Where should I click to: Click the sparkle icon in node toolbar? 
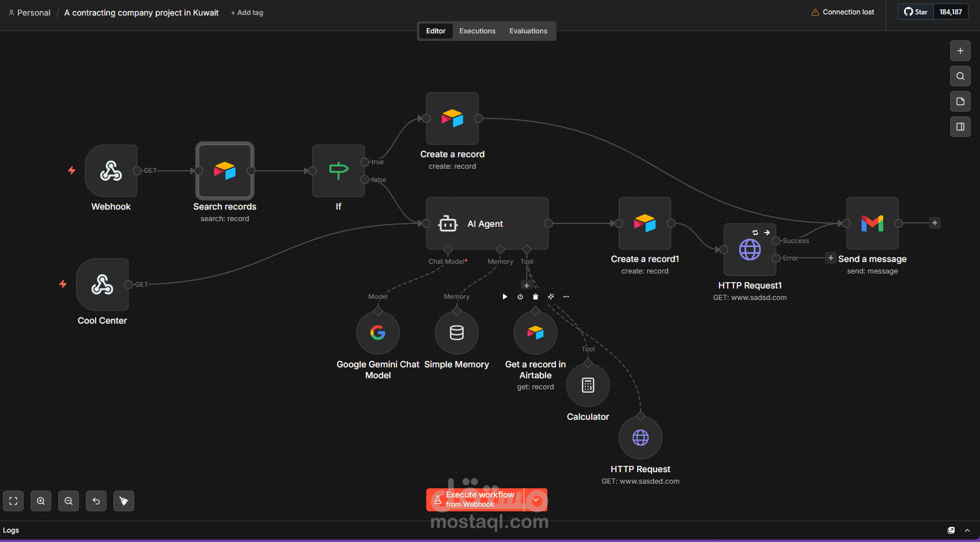coord(551,297)
